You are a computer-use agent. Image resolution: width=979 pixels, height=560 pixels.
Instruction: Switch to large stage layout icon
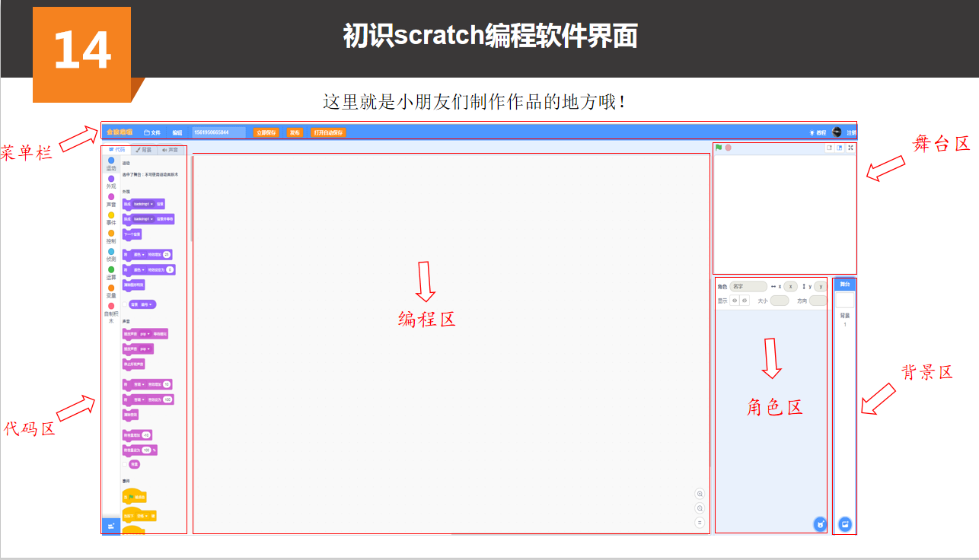[840, 148]
